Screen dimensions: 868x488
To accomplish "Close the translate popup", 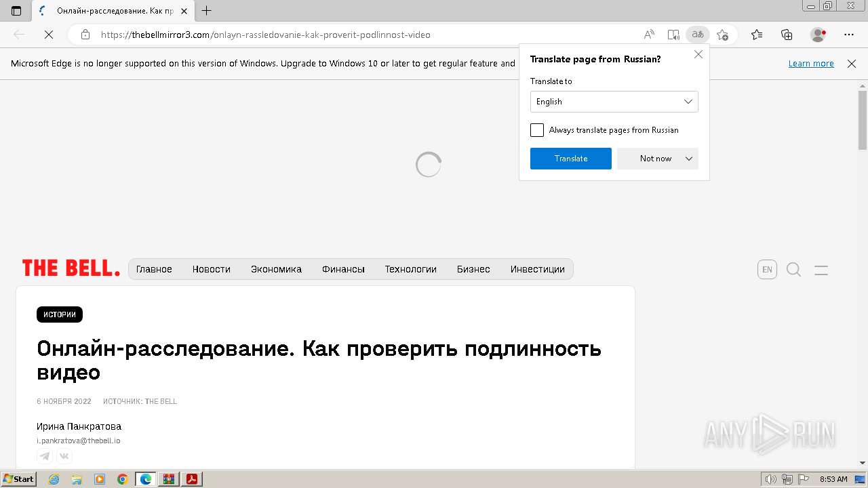I will tap(698, 54).
